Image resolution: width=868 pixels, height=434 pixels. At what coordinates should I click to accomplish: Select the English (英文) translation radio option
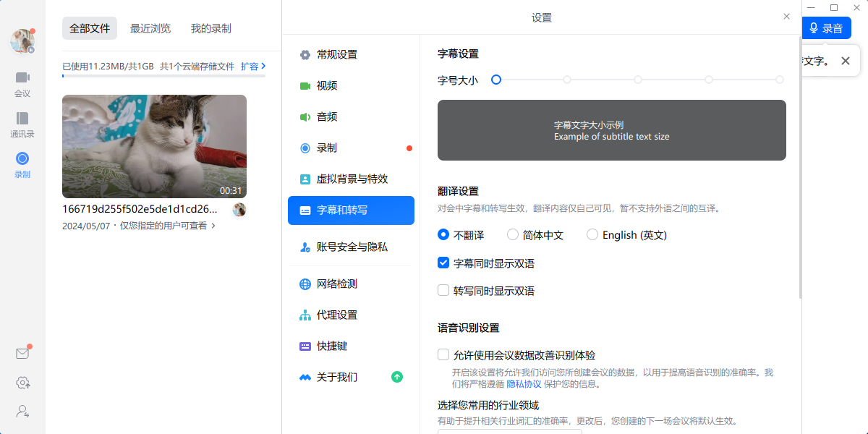coord(592,235)
